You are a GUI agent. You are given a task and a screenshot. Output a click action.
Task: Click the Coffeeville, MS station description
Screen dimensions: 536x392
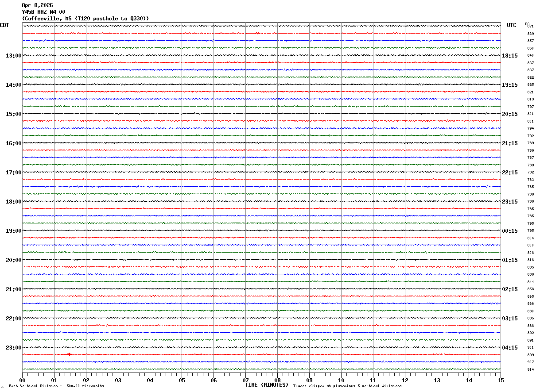pyautogui.click(x=85, y=19)
